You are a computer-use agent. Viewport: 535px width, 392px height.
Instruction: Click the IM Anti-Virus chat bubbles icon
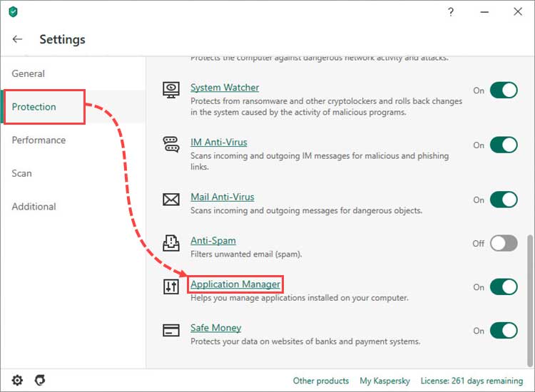tap(171, 144)
